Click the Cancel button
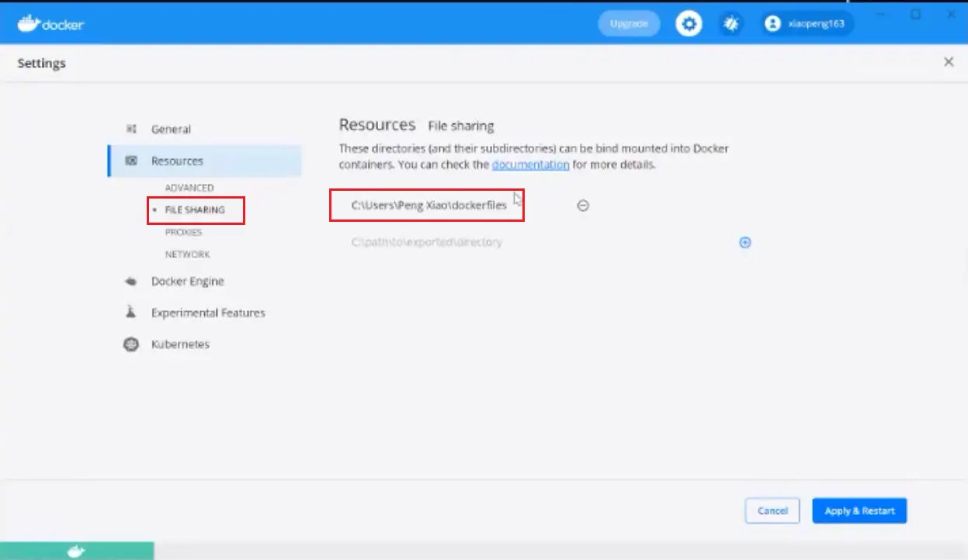The image size is (968, 560). tap(772, 510)
